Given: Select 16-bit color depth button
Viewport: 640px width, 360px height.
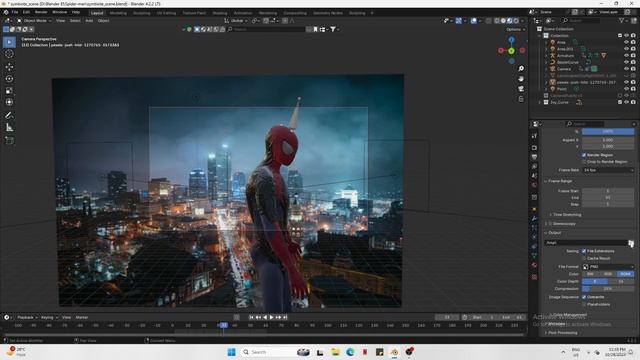Looking at the screenshot, I should pyautogui.click(x=621, y=281).
